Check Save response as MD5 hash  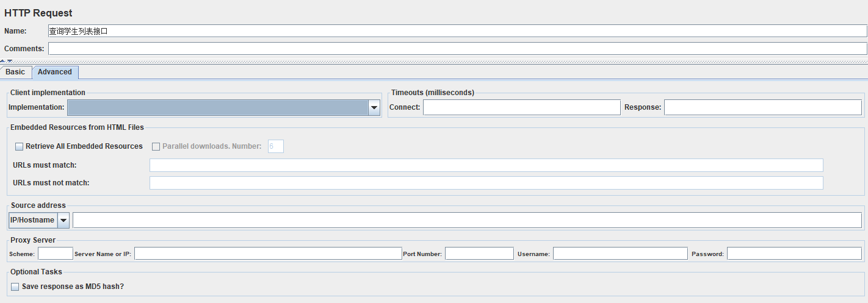(x=15, y=287)
